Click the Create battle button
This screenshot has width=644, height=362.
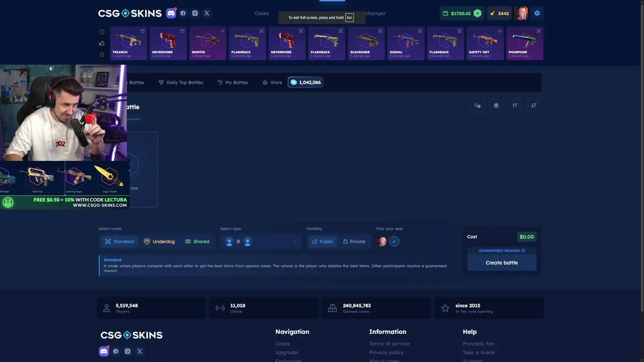tap(502, 263)
